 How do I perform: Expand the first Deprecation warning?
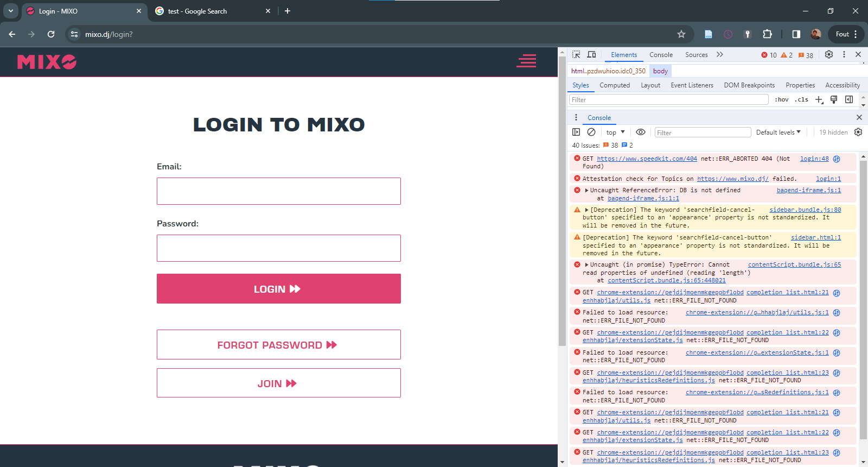[x=586, y=210]
